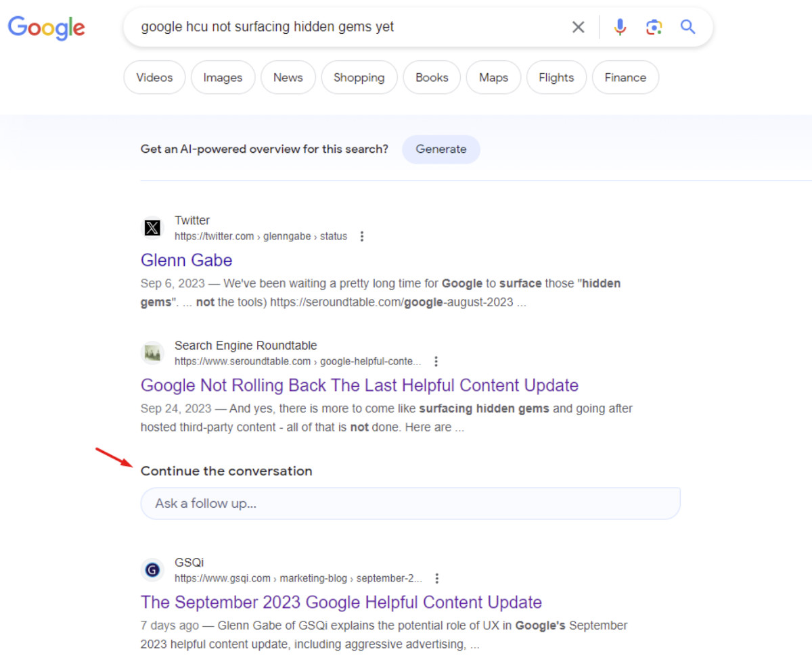Click the Search Engine Roundtable favicon

152,353
